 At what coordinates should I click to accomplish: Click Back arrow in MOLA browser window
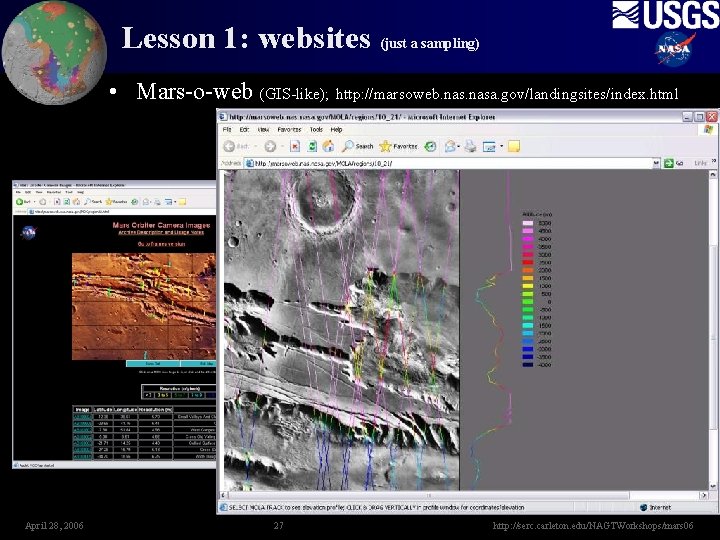(x=229, y=146)
